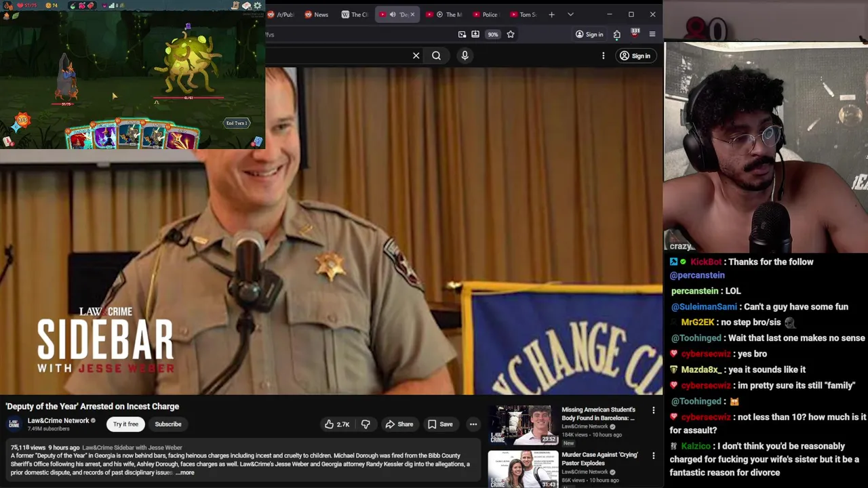Reset the 90% zoom level indicator
868x488 pixels.
pyautogui.click(x=493, y=35)
